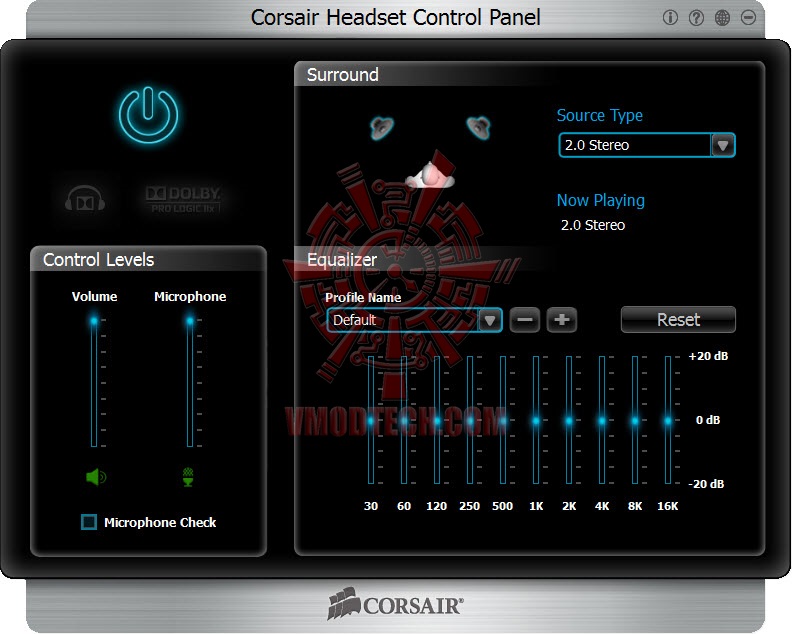Viewport: 792px width, 634px height.
Task: Click the Volume slider handle
Action: (94, 321)
